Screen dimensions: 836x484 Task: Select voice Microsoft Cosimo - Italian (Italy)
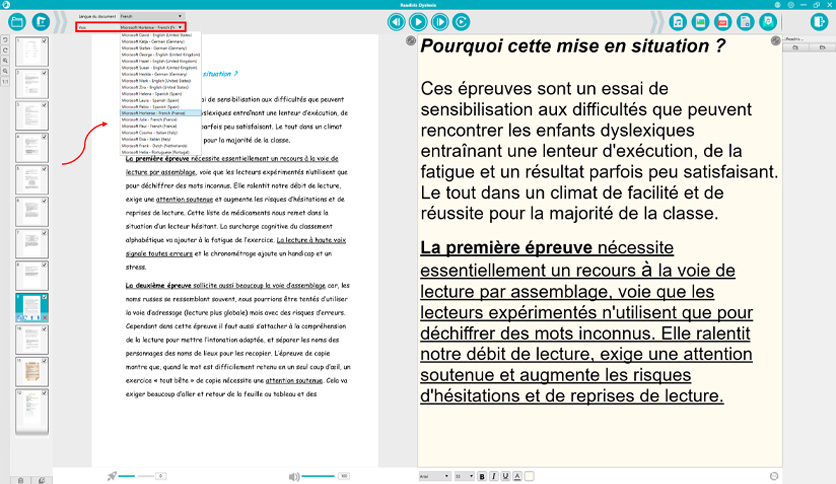pos(160,132)
